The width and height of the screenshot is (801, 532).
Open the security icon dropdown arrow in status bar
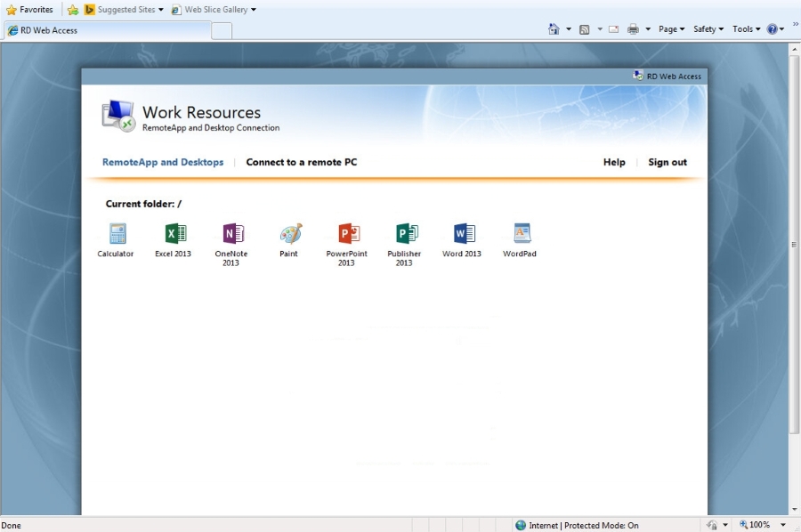click(x=724, y=525)
